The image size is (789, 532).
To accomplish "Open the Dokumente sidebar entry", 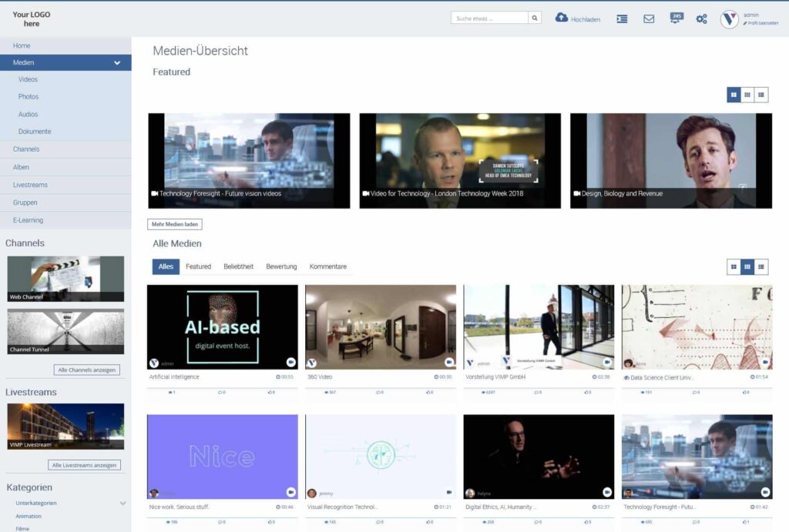I will (35, 131).
